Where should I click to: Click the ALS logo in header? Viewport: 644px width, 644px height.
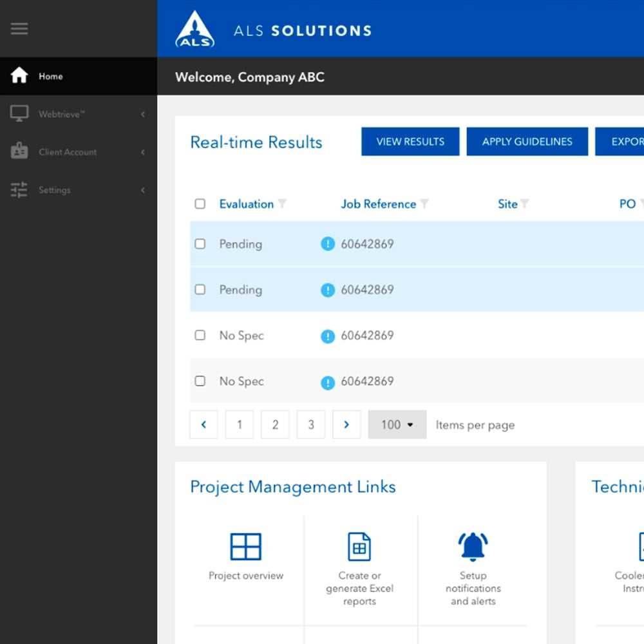click(x=194, y=30)
